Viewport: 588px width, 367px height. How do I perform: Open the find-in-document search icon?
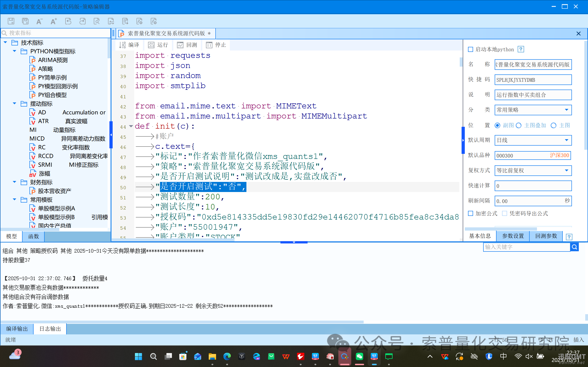pos(97,21)
